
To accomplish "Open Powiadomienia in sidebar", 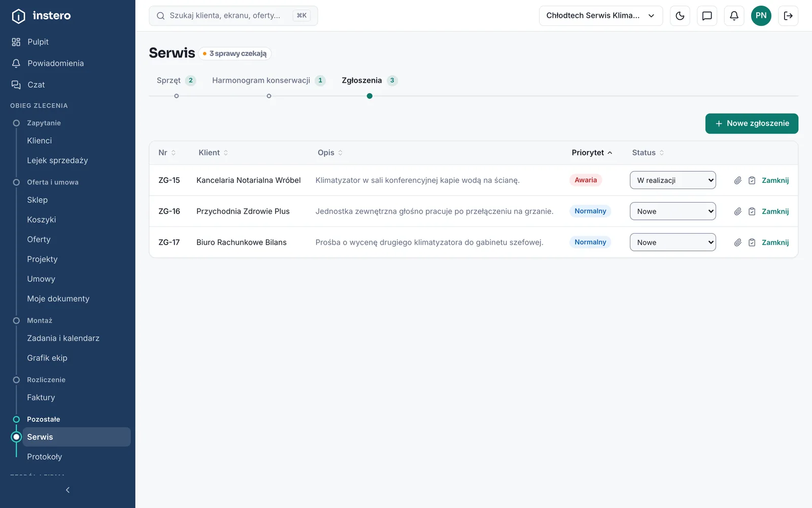I will click(67, 63).
